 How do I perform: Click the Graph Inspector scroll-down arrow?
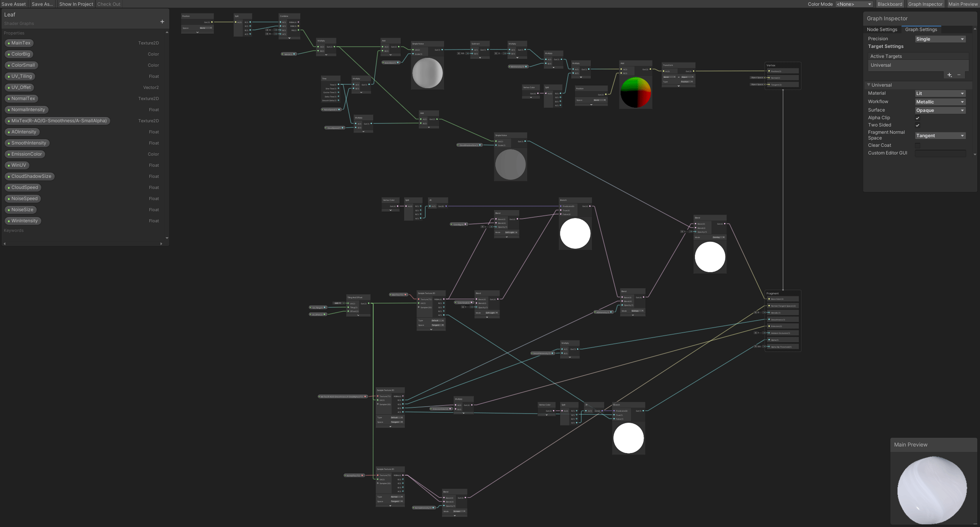975,154
